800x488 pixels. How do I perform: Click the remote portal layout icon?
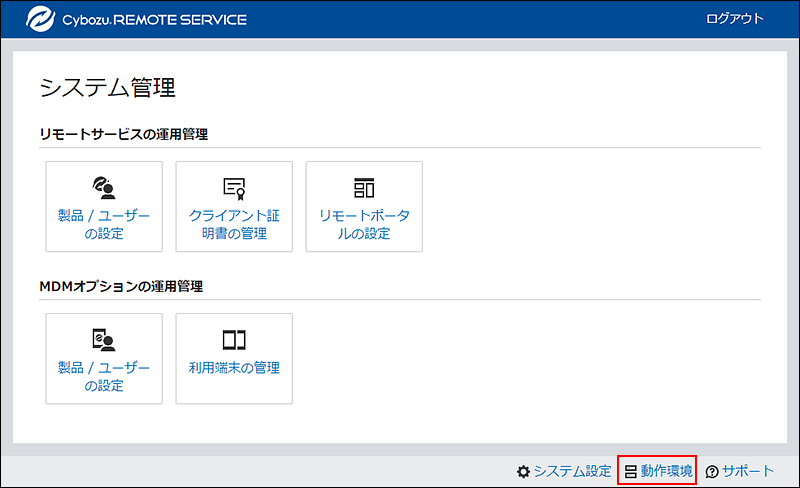(364, 187)
